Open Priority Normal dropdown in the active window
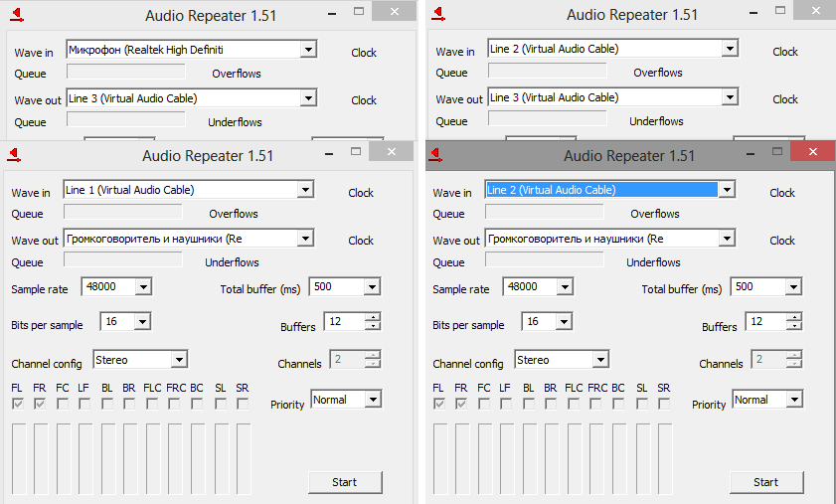Image resolution: width=836 pixels, height=504 pixels. (x=795, y=400)
